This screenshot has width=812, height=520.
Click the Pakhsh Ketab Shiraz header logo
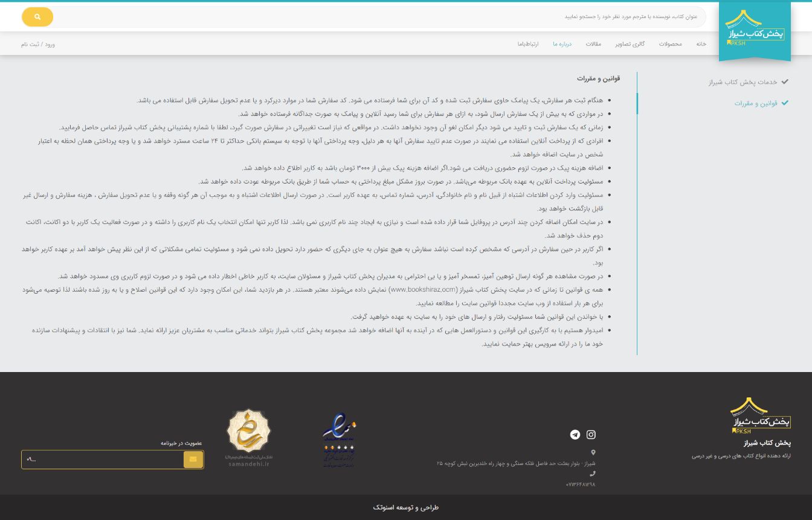click(x=755, y=31)
